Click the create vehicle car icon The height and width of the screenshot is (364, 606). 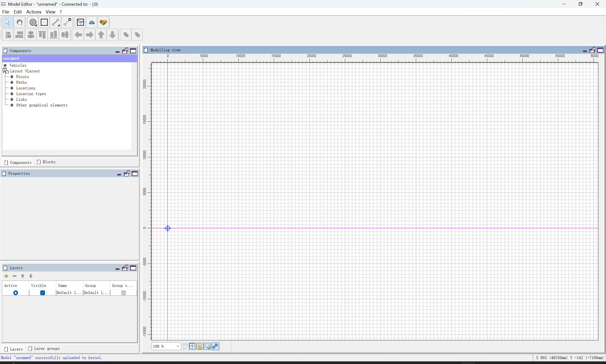(92, 22)
